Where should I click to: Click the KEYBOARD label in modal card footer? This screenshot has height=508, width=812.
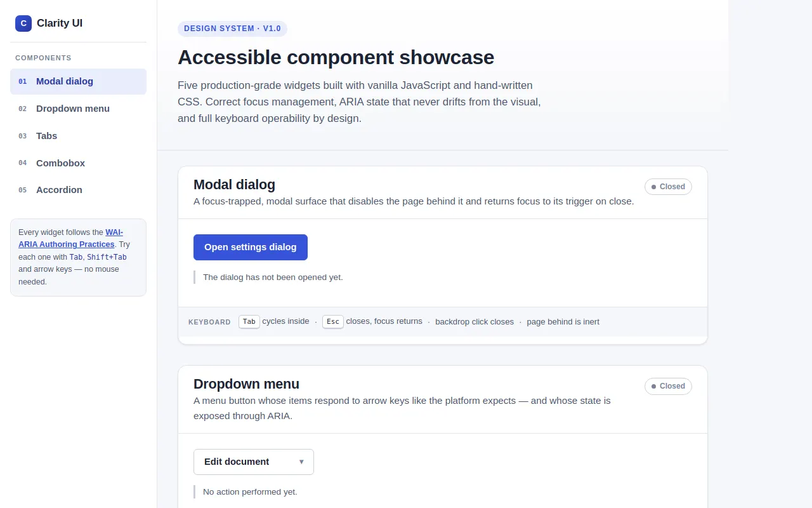(x=209, y=322)
